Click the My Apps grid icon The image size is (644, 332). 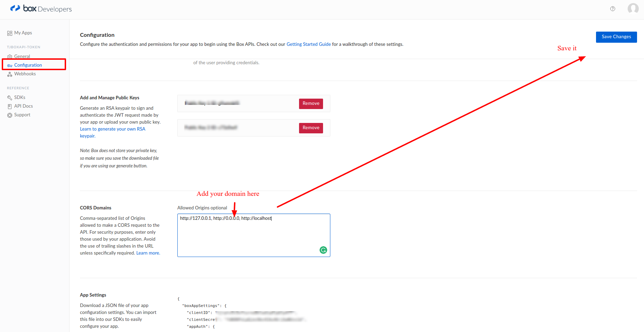pos(10,33)
